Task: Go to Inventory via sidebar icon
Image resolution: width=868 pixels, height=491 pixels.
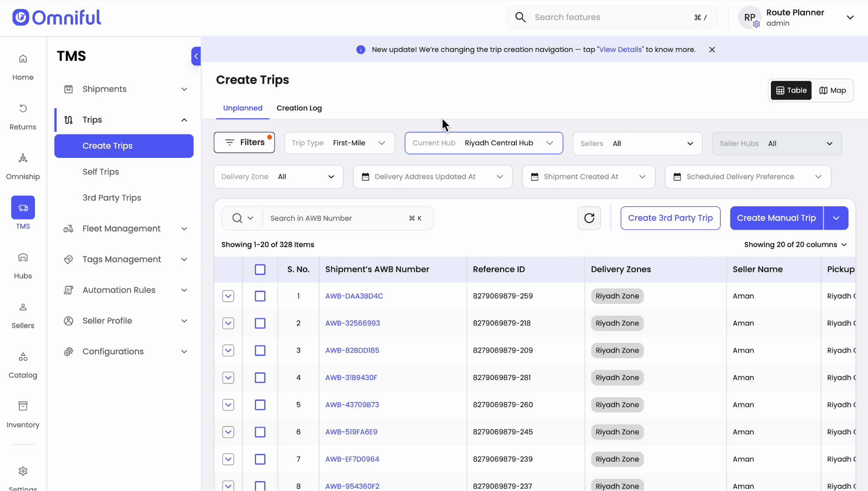Action: [x=23, y=406]
